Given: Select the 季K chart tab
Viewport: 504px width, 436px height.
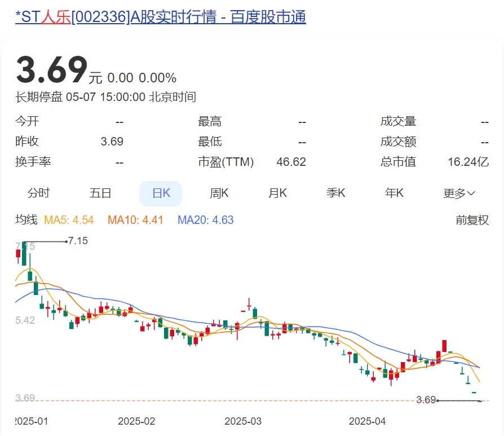Looking at the screenshot, I should [x=335, y=193].
